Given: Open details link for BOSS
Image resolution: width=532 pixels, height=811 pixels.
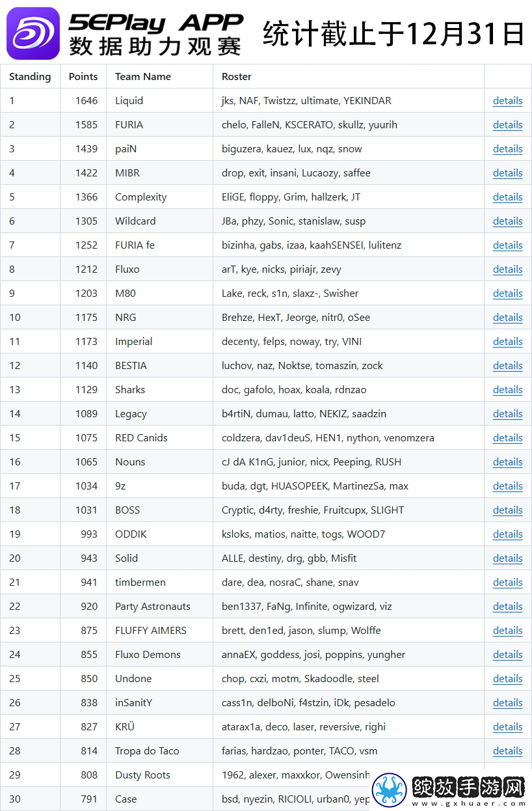Looking at the screenshot, I should (x=507, y=510).
